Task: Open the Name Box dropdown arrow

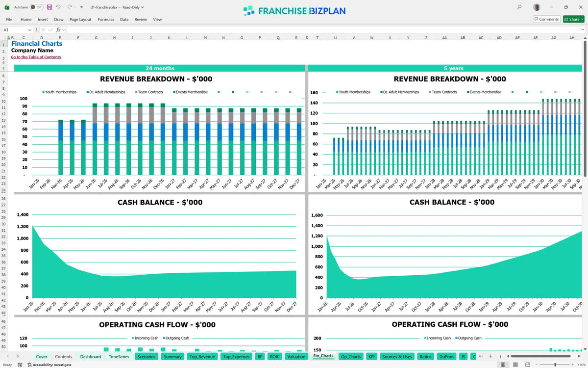Action: (30, 30)
